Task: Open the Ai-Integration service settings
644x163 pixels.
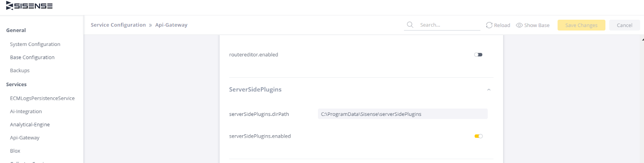Action: click(26, 111)
